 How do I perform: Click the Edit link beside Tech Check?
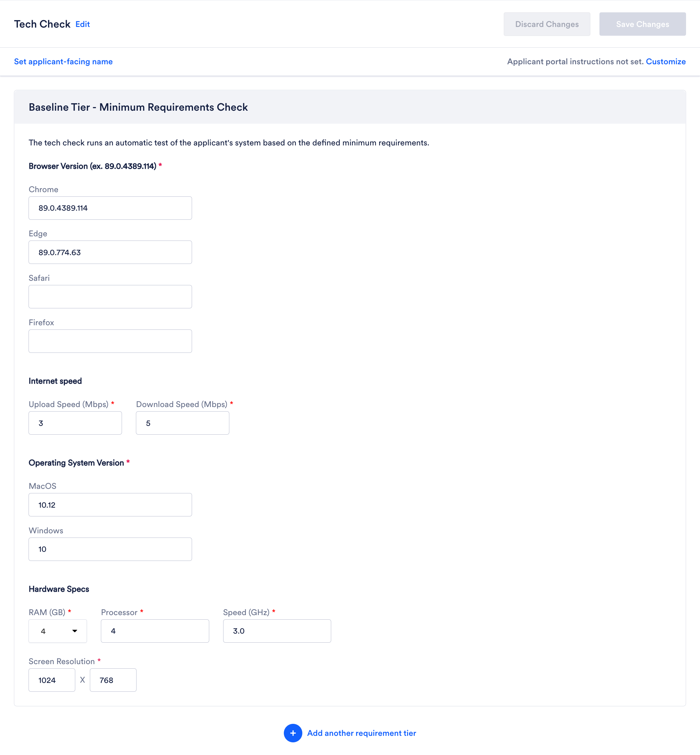[83, 24]
